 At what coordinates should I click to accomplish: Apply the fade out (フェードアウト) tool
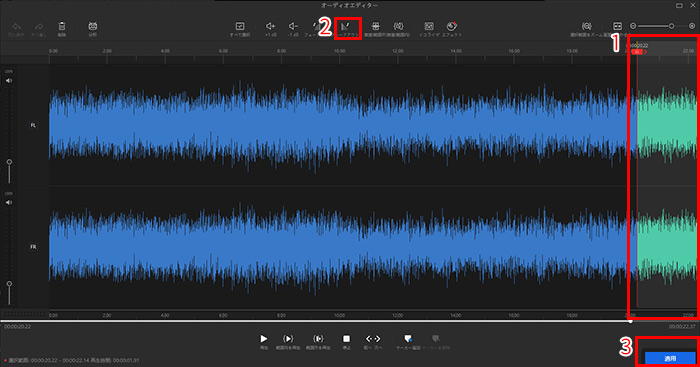pyautogui.click(x=346, y=27)
